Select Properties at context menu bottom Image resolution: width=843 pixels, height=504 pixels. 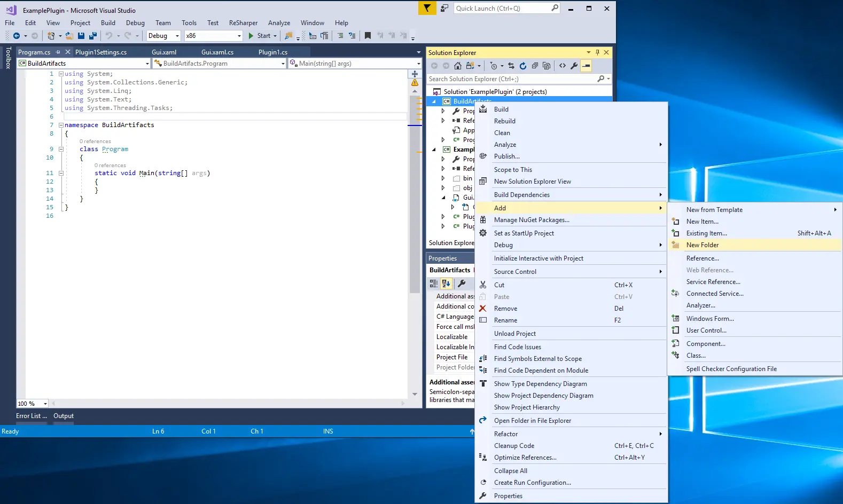pyautogui.click(x=572, y=496)
